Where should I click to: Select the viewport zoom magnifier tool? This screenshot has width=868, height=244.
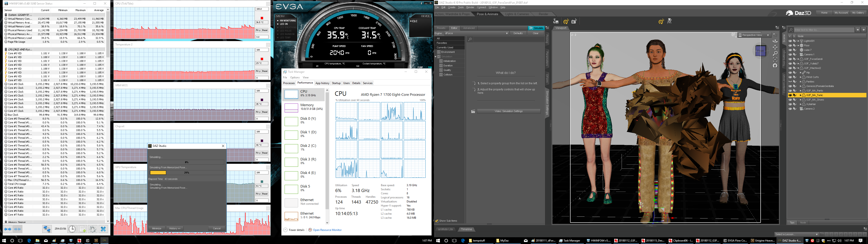click(775, 53)
